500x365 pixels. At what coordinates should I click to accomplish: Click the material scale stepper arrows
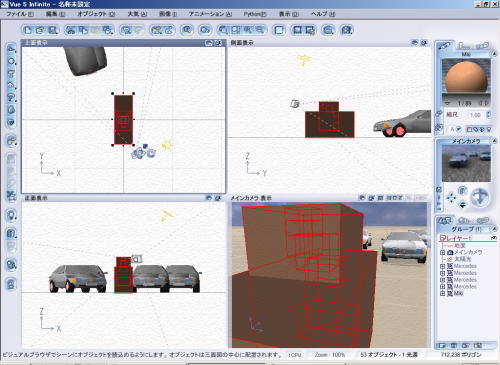(x=488, y=115)
